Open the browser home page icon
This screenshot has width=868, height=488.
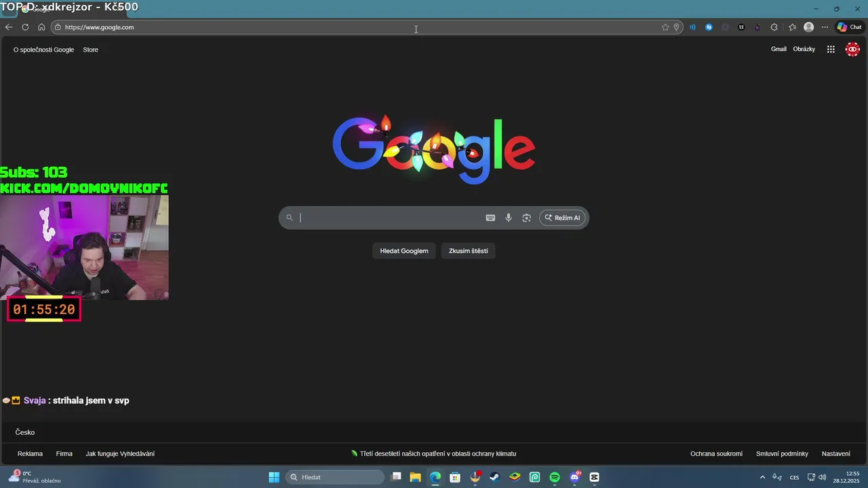[41, 27]
